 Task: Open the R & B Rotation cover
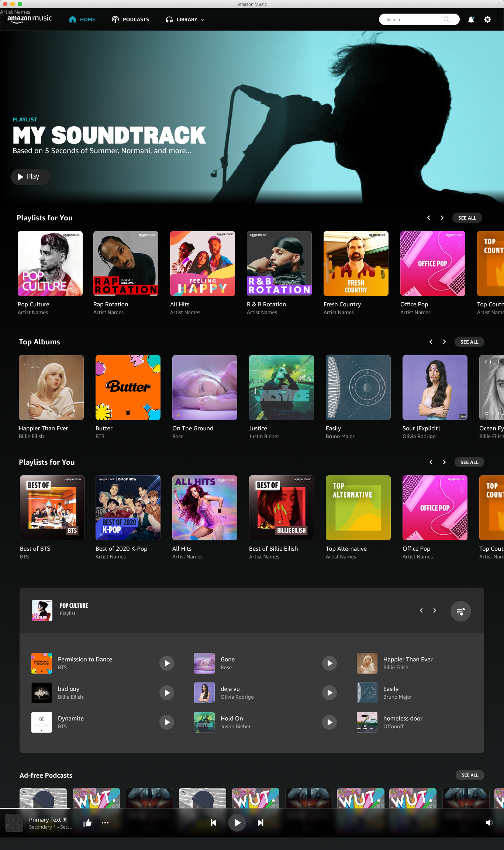tap(279, 264)
